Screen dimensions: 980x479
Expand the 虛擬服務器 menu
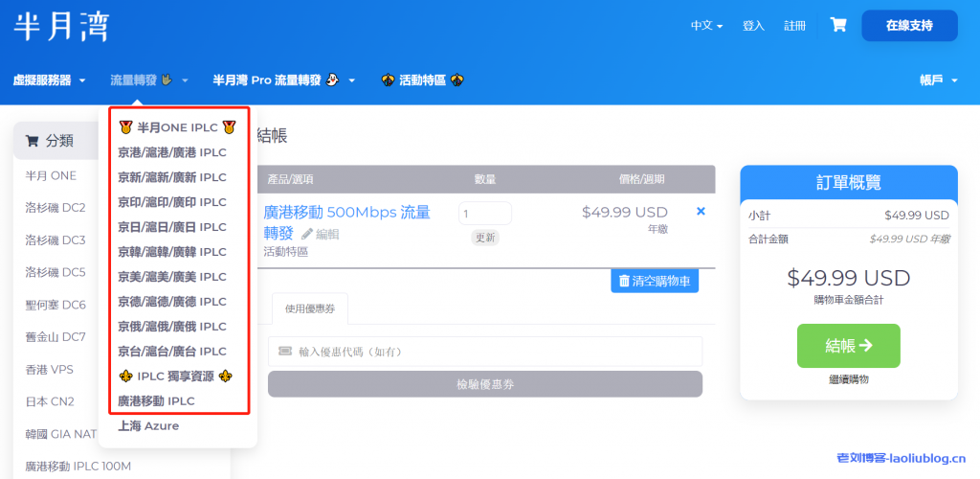tap(49, 80)
